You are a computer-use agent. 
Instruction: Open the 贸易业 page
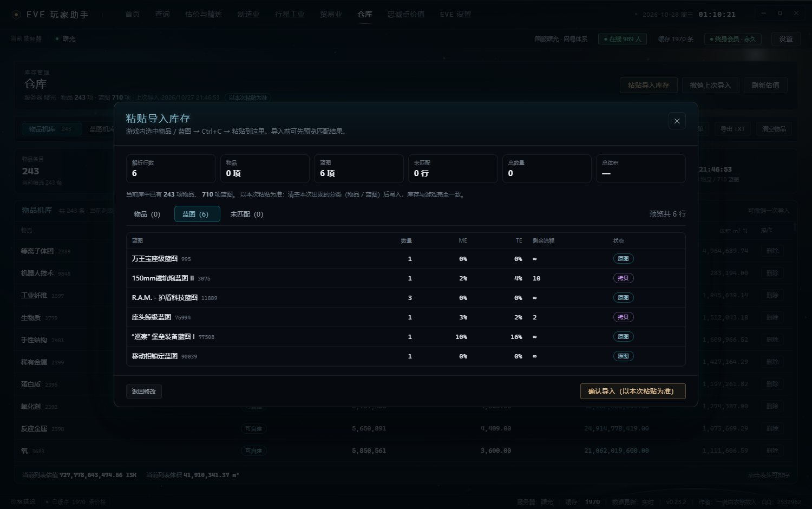(x=331, y=15)
